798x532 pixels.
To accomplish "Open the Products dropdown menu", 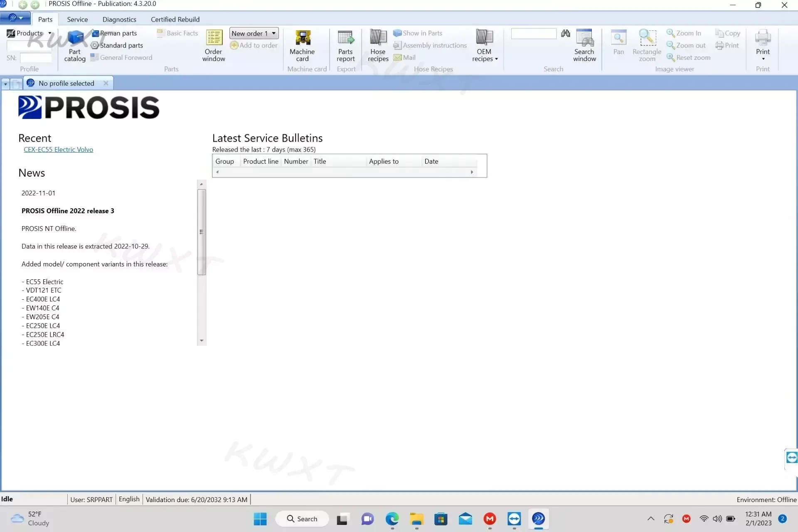I will [x=49, y=33].
